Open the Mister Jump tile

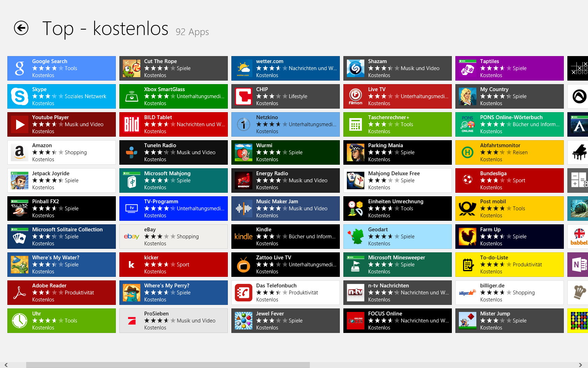(510, 321)
